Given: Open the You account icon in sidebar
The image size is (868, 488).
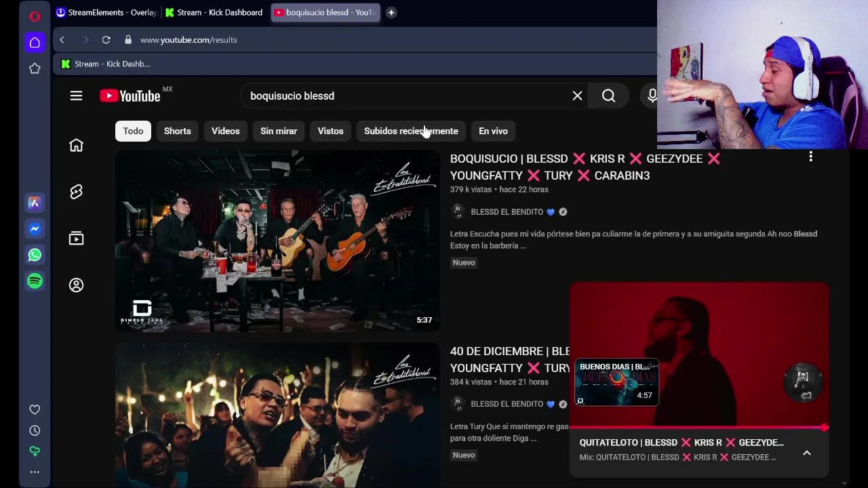Looking at the screenshot, I should 76,285.
